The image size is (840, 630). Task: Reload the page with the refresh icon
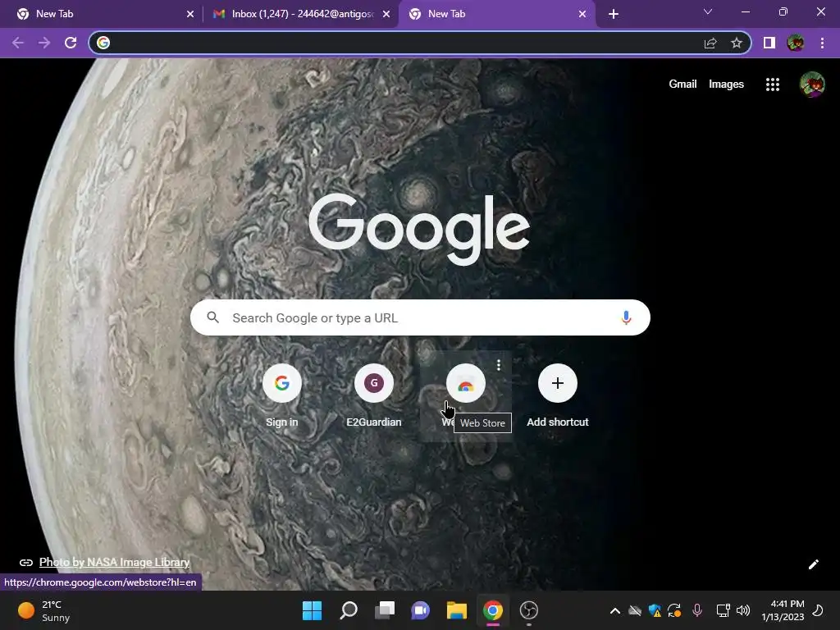(x=71, y=43)
